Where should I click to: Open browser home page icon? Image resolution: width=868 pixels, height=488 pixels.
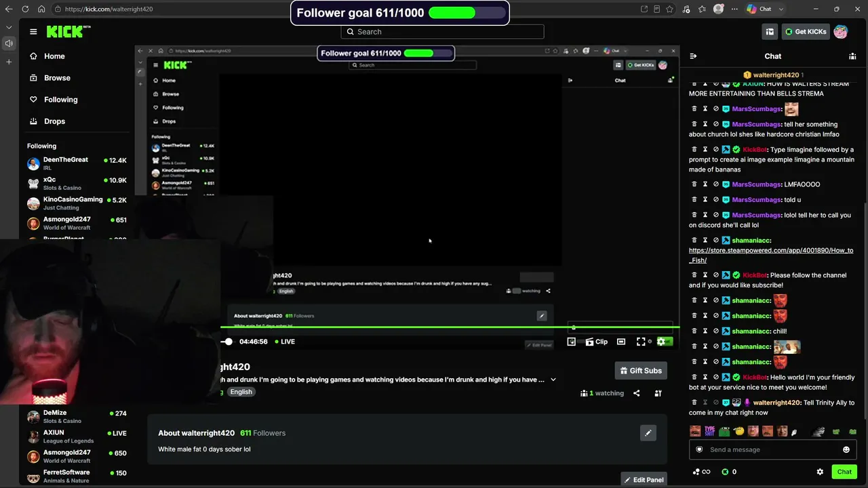click(41, 9)
